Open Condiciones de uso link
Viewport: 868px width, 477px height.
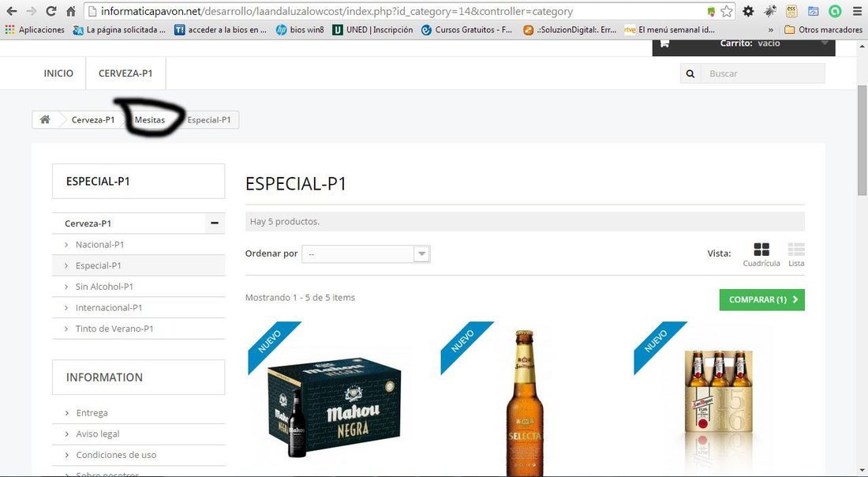click(x=116, y=455)
